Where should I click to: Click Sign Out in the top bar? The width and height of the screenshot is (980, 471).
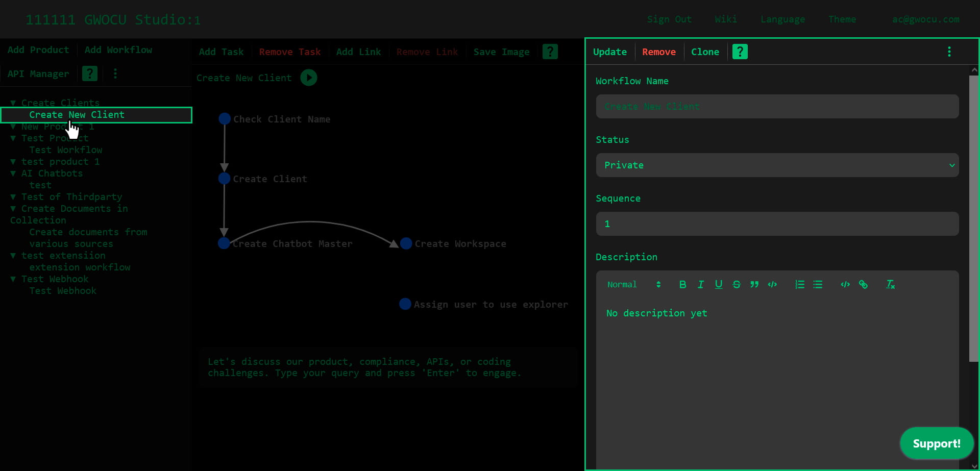(669, 19)
